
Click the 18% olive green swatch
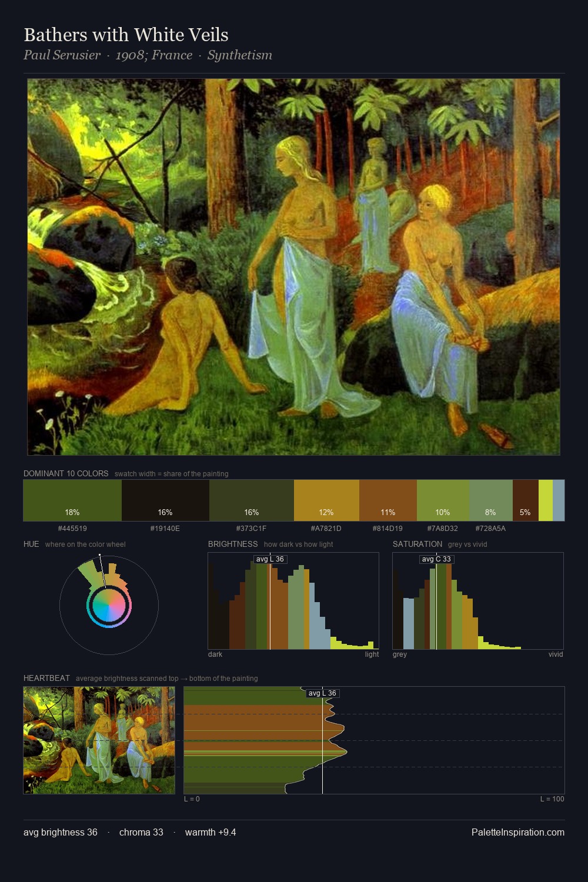[72, 500]
